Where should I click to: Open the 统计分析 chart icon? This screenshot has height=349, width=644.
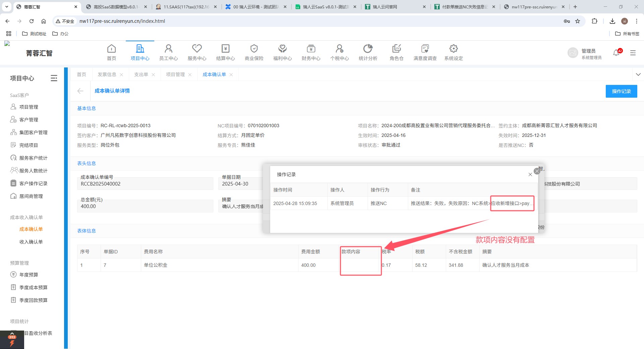368,49
